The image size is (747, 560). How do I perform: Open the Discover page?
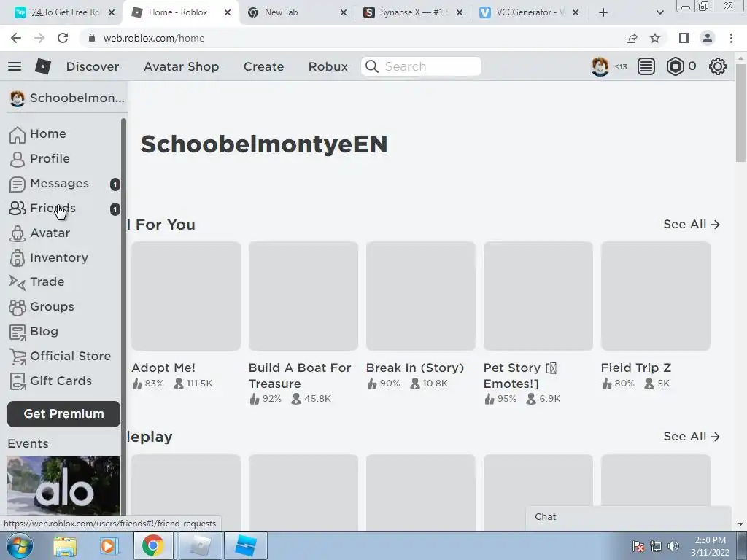(93, 66)
